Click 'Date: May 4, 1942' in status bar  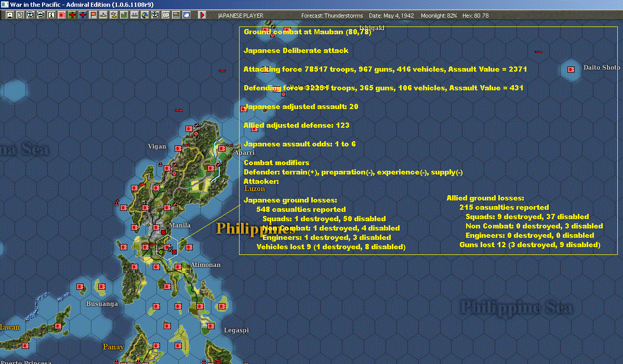click(x=391, y=16)
